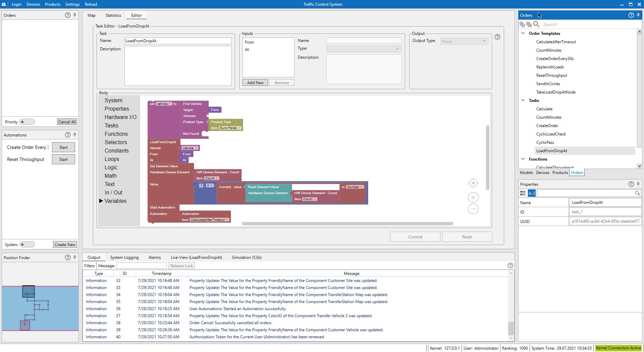
Task: Click the Position Finder map thumbnail
Action: click(x=40, y=308)
